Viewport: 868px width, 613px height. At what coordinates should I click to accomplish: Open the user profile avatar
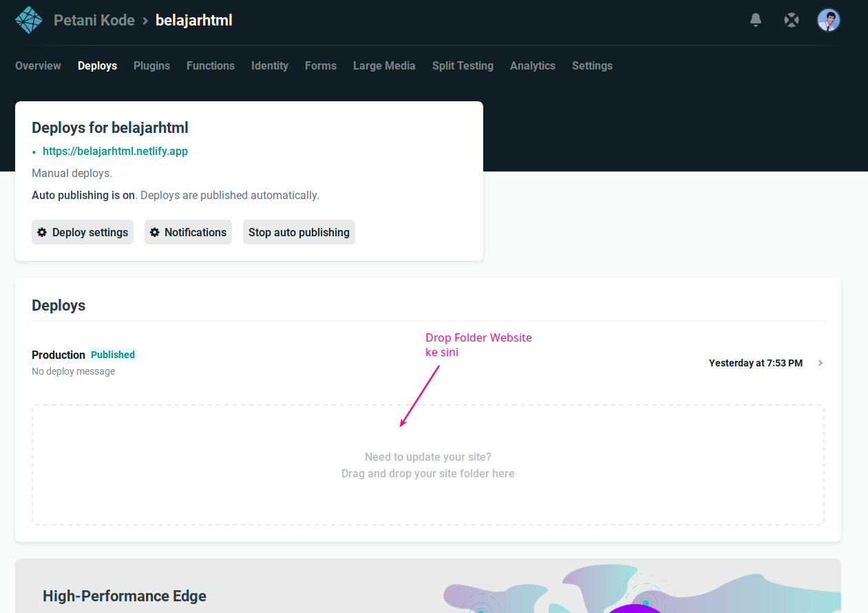point(829,20)
